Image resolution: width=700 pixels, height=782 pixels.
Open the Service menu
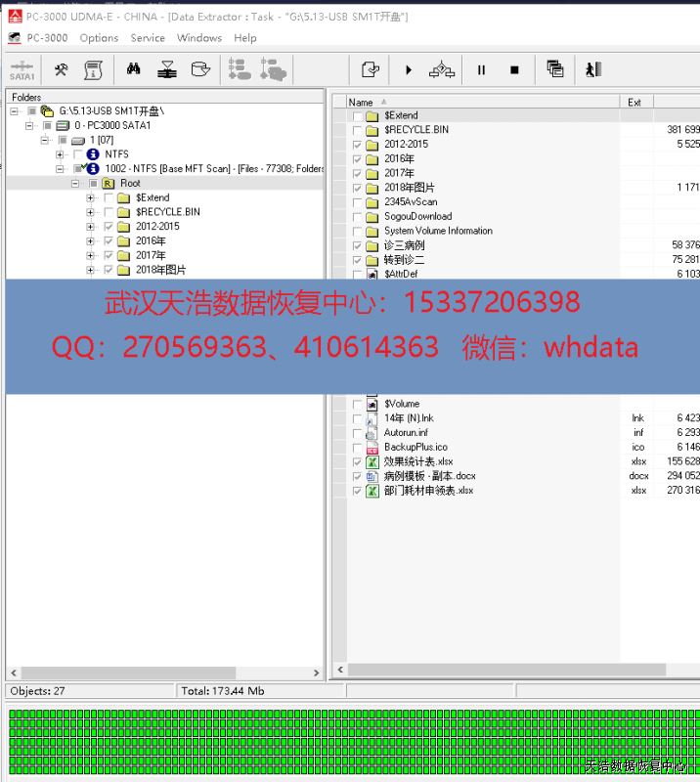[148, 38]
